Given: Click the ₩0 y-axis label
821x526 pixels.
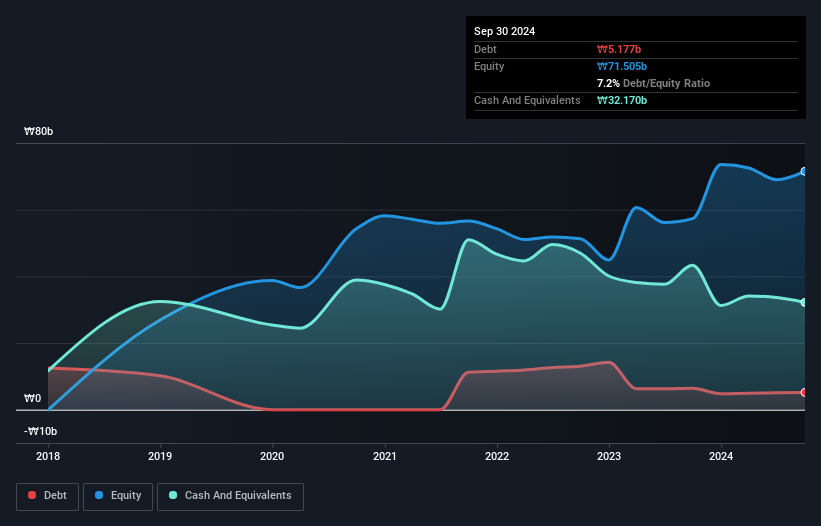Looking at the screenshot, I should pos(32,398).
